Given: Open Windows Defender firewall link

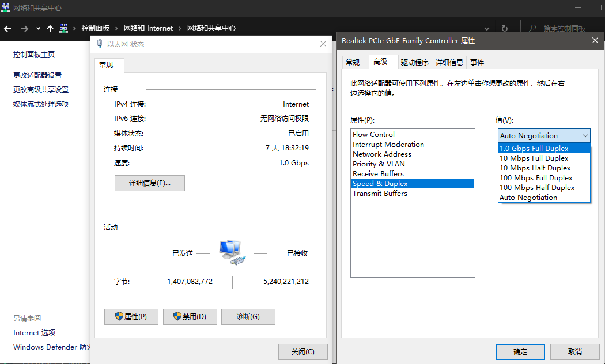Looking at the screenshot, I should point(52,347).
